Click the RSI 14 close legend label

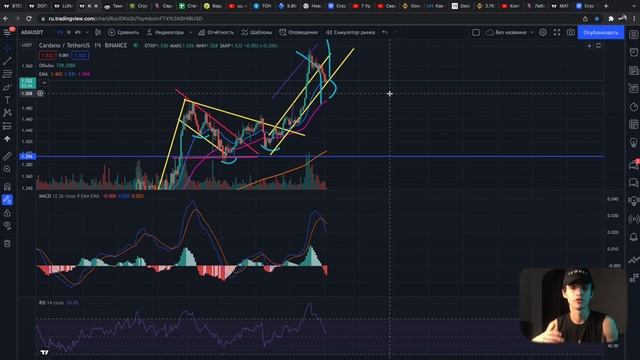pyautogui.click(x=51, y=303)
